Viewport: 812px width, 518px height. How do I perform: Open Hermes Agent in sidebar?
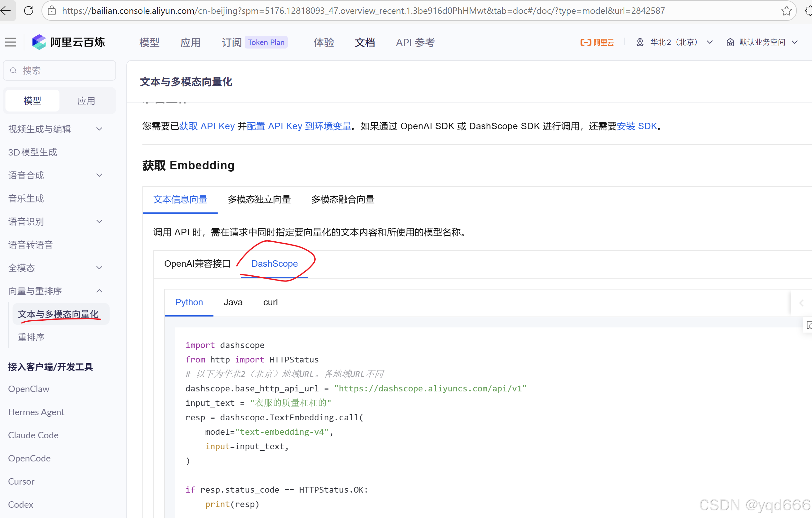coord(36,412)
